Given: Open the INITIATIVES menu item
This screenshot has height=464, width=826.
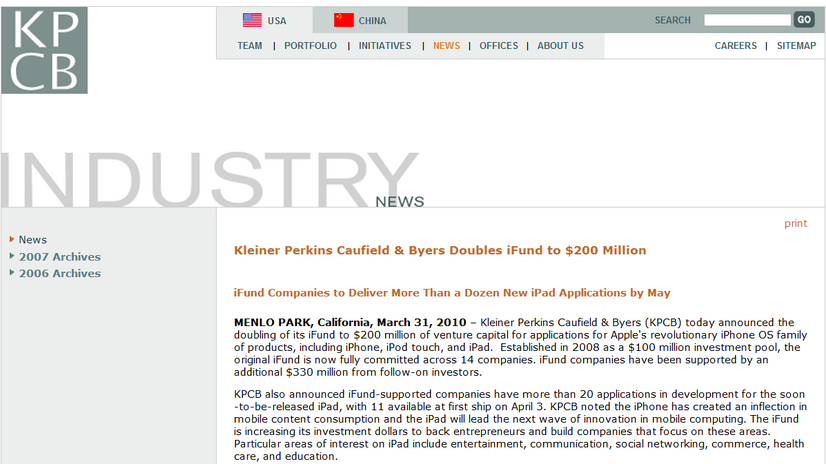Looking at the screenshot, I should 385,46.
